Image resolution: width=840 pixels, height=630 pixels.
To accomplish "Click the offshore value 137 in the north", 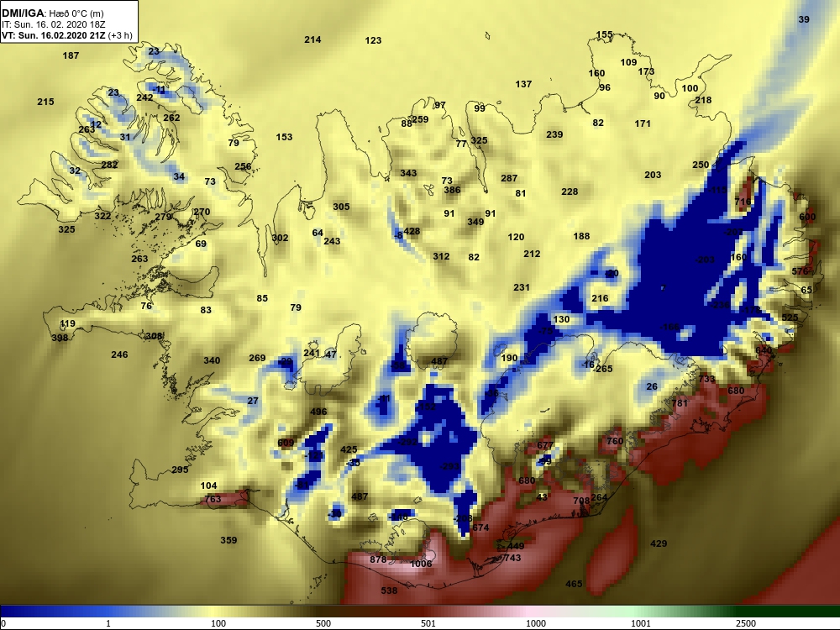I will point(523,84).
